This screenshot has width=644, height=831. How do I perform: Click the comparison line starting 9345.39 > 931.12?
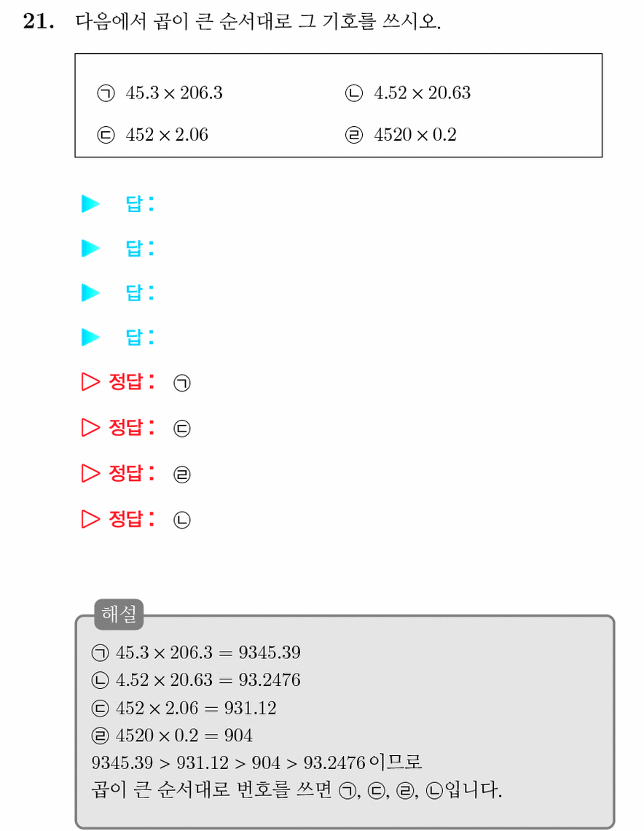click(x=257, y=762)
